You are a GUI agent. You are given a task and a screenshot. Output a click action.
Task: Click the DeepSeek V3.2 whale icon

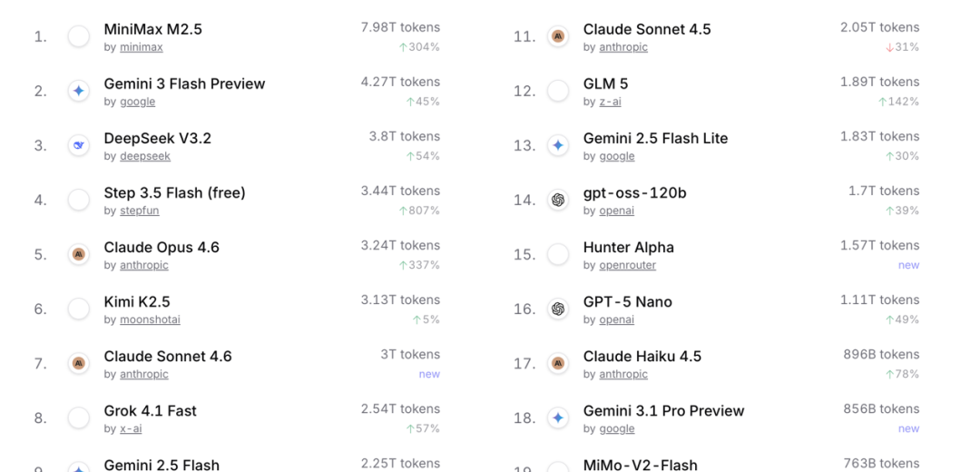[x=79, y=145]
